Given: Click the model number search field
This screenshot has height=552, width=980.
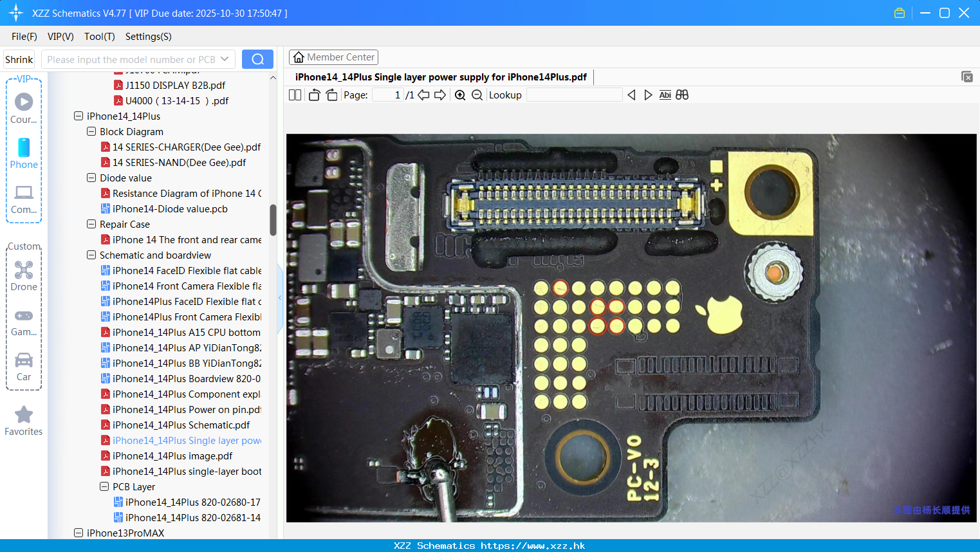Looking at the screenshot, I should click(x=132, y=59).
